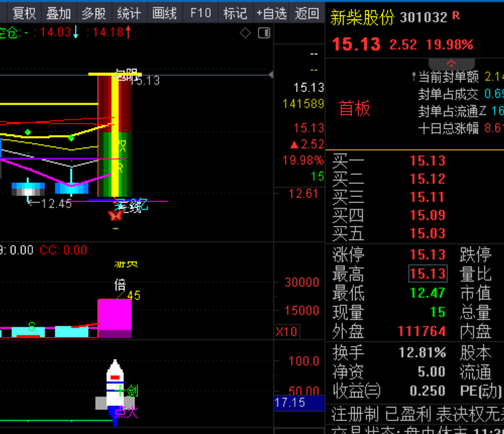Click the stock name 新柴股份

[x=362, y=17]
